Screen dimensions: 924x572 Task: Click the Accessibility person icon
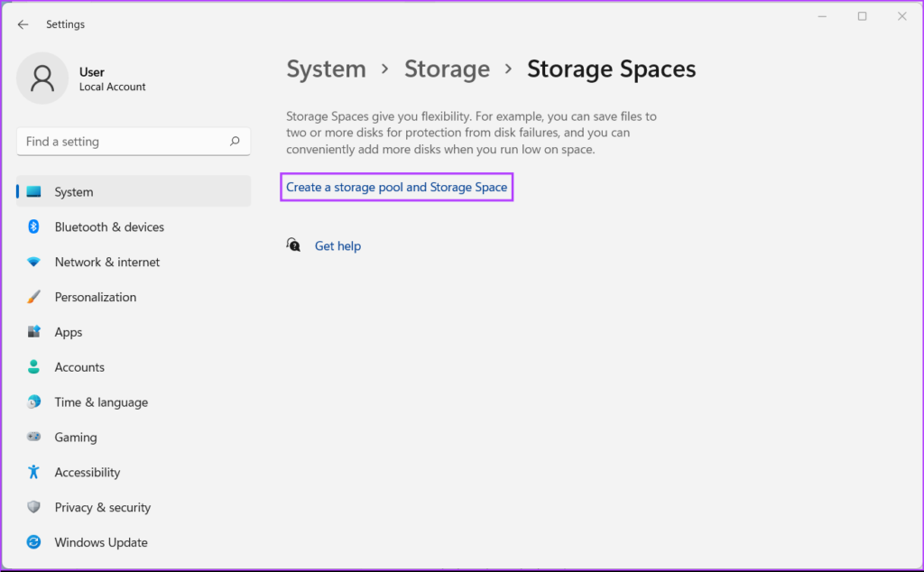(x=34, y=473)
